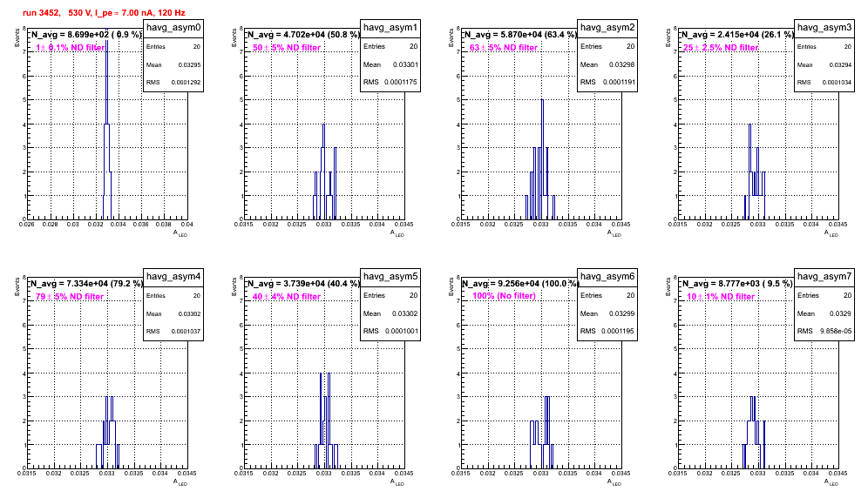Click RMS value 0.0001195
This screenshot has height=498, width=868.
tap(619, 332)
